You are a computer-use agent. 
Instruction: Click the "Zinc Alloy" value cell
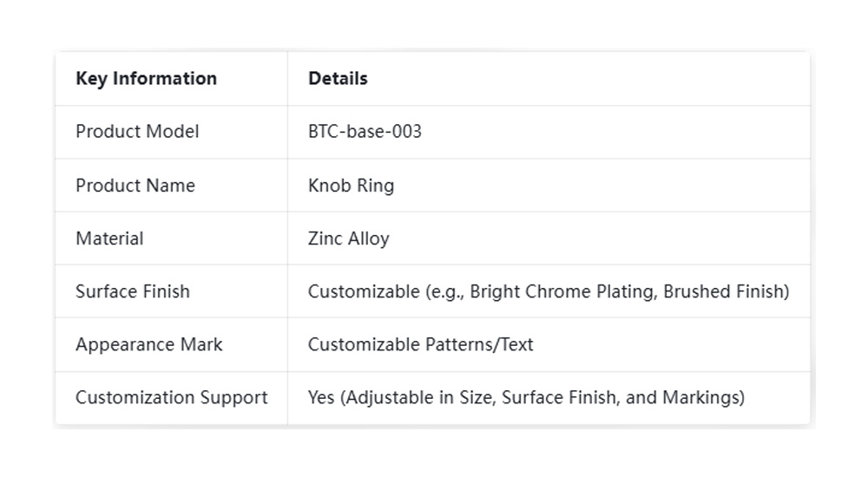click(348, 238)
